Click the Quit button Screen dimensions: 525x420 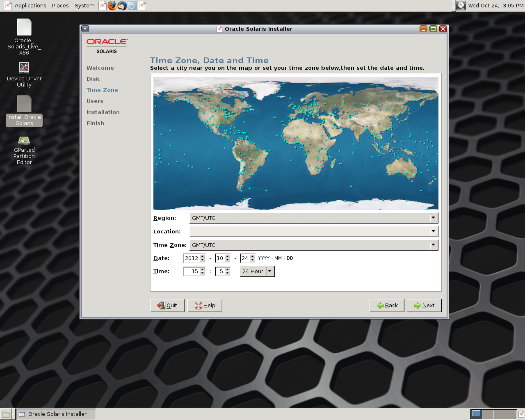click(167, 306)
